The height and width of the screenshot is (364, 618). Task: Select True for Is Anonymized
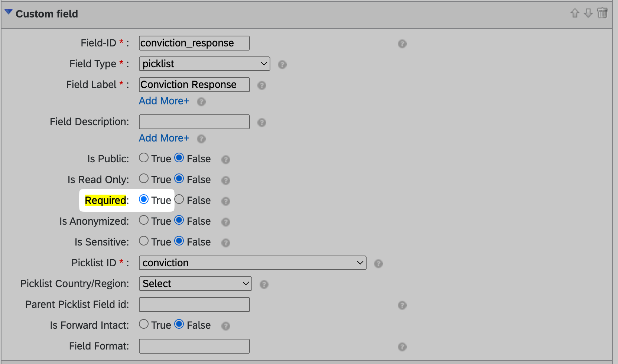tap(144, 220)
